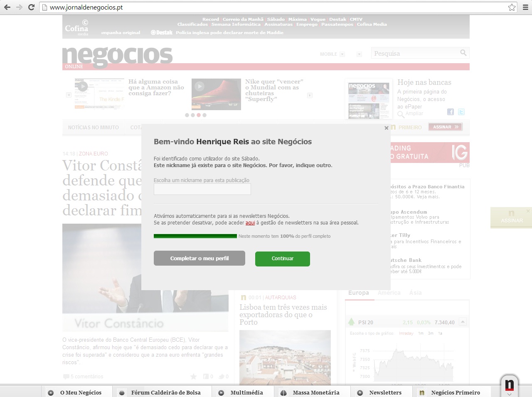Collapse bottom bar using the 'n' badge
Image resolution: width=532 pixels, height=397 pixels.
point(510,386)
